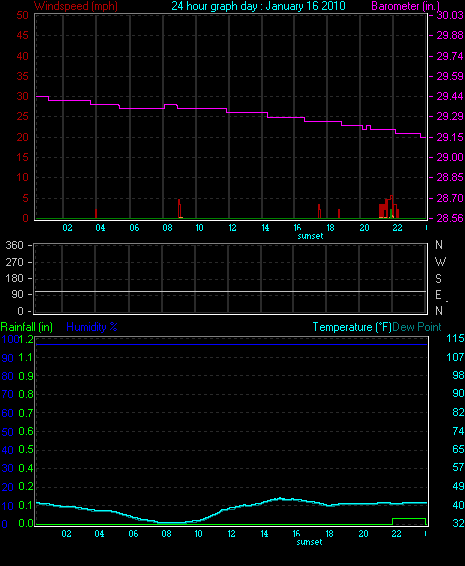Click the 29.15 barometer scale value
This screenshot has height=566, width=465.
click(x=450, y=137)
